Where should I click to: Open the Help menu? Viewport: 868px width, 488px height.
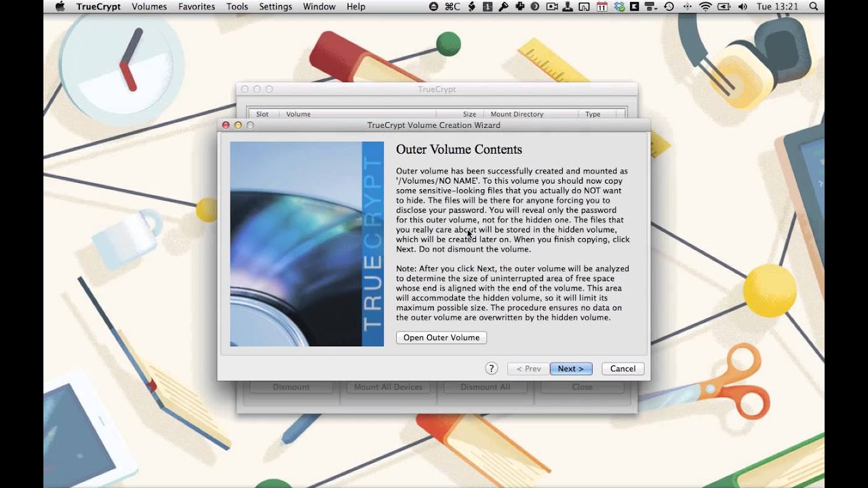(x=356, y=7)
